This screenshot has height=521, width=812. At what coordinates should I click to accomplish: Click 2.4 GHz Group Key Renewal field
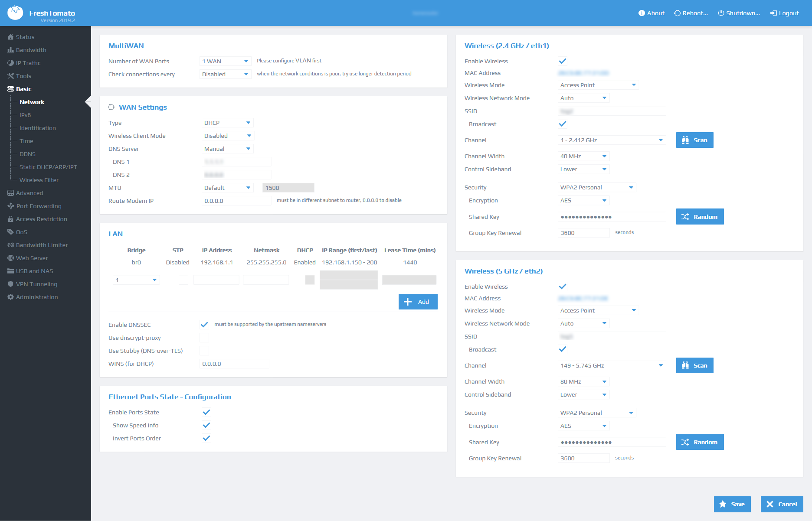pyautogui.click(x=584, y=233)
